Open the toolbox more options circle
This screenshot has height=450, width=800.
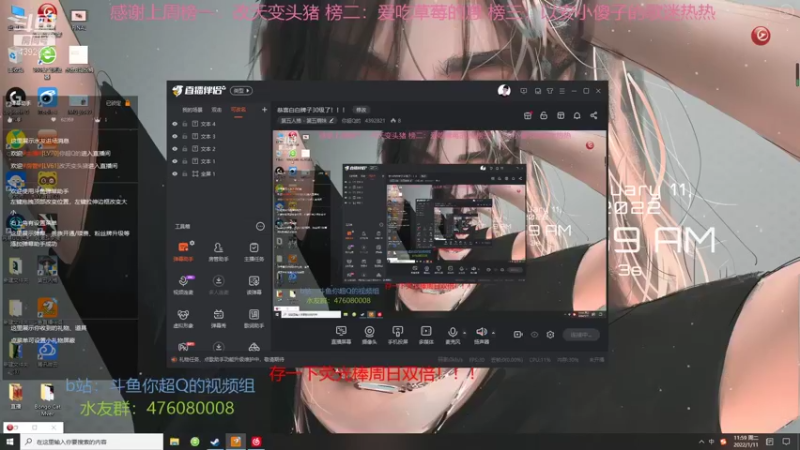[260, 227]
